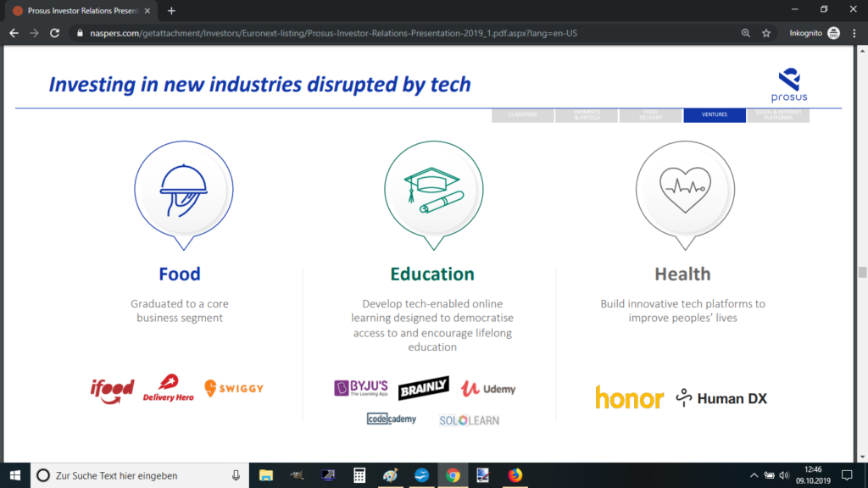
Task: Click the honor logo
Action: (x=630, y=397)
